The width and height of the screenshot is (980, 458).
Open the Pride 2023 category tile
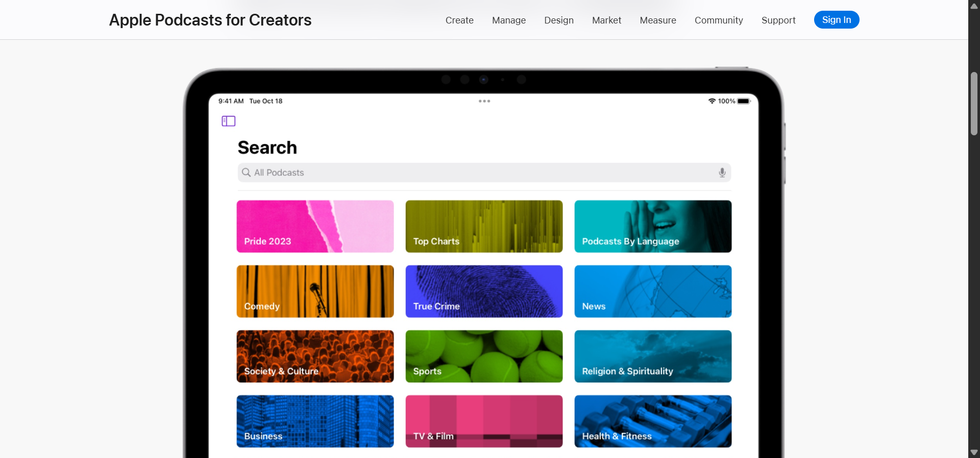(x=315, y=226)
